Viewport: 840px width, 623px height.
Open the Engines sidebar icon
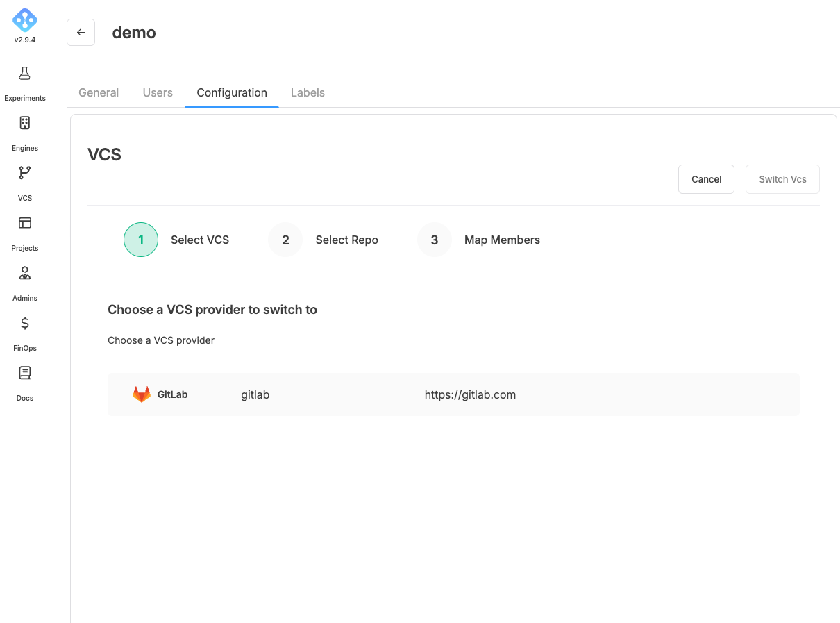[25, 123]
